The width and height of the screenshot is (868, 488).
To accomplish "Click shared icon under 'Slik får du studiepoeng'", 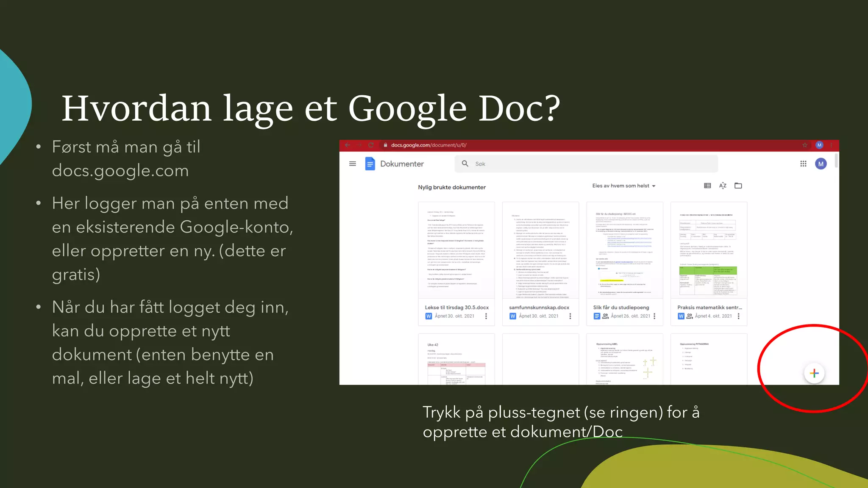I will pos(605,316).
